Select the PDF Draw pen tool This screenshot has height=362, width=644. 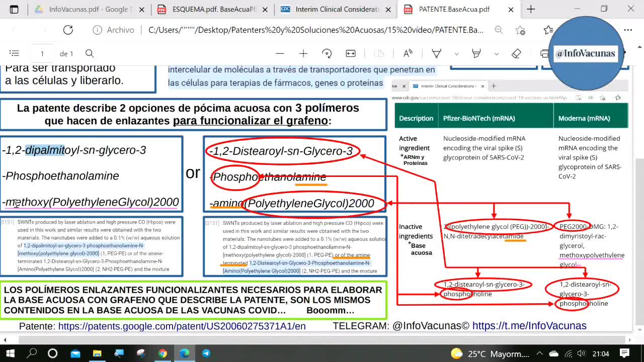coord(437,53)
